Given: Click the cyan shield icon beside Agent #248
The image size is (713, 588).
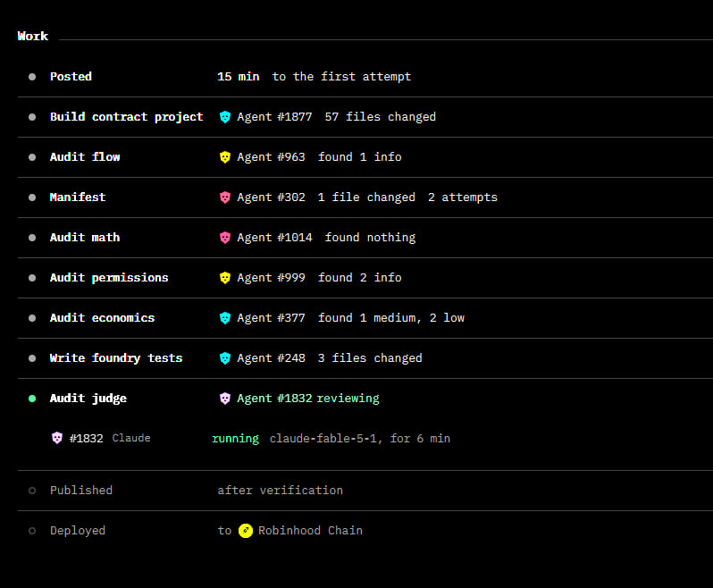Looking at the screenshot, I should click(x=224, y=357).
